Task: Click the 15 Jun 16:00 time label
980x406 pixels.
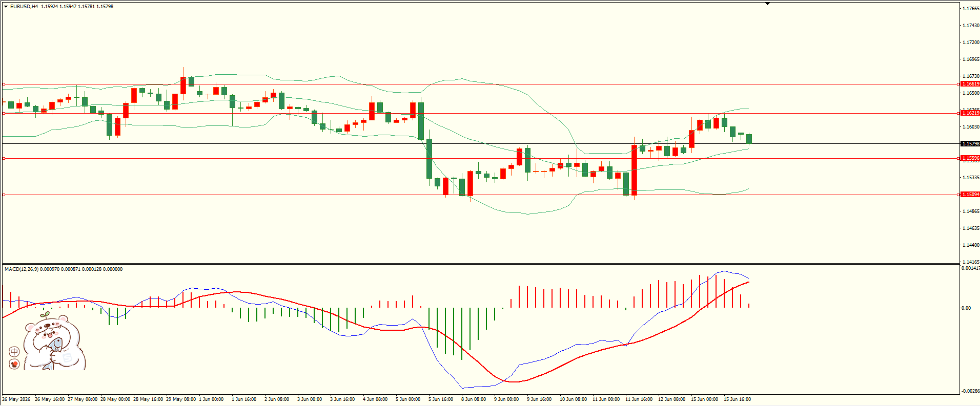Action: point(737,399)
